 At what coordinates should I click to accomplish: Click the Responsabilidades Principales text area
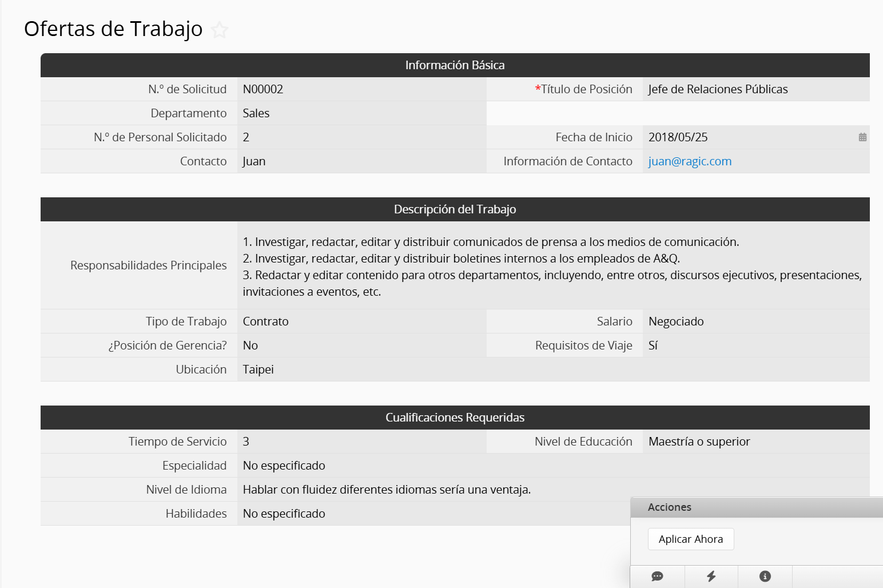click(552, 266)
